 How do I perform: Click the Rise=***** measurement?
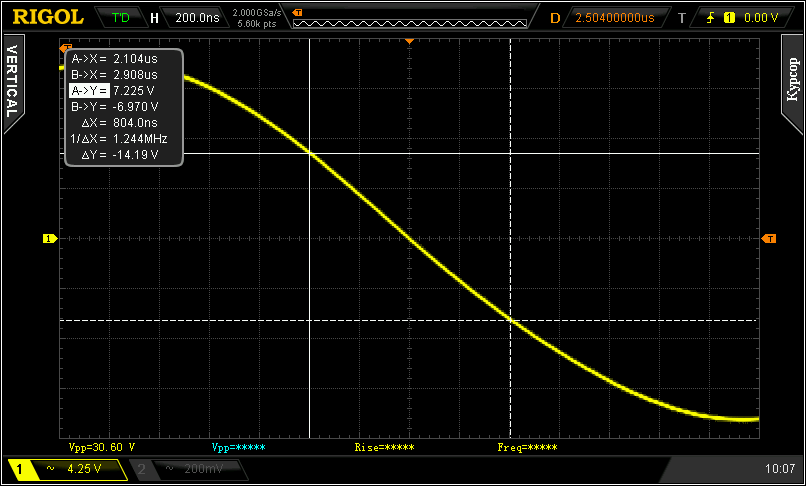(384, 447)
